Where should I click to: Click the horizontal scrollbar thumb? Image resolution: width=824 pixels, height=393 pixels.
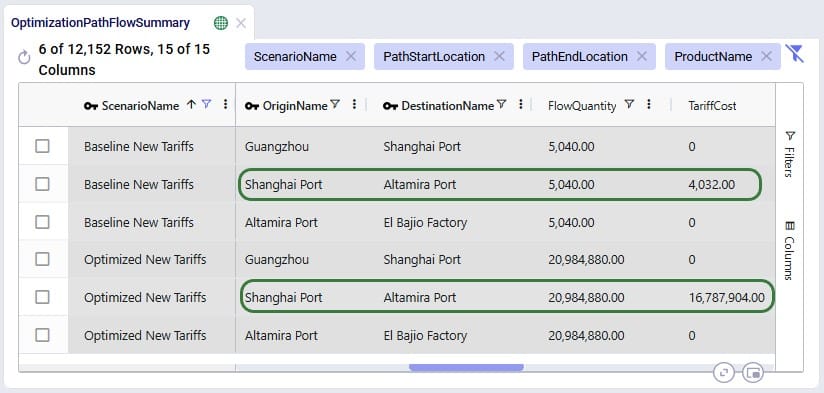pyautogui.click(x=466, y=367)
